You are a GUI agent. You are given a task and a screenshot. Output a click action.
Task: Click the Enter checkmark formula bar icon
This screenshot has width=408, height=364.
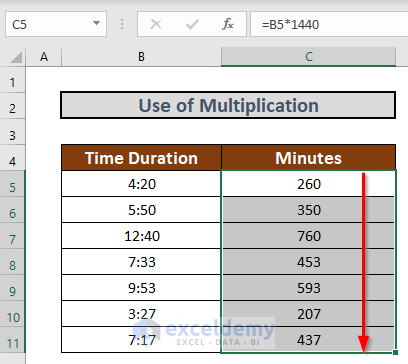click(192, 24)
